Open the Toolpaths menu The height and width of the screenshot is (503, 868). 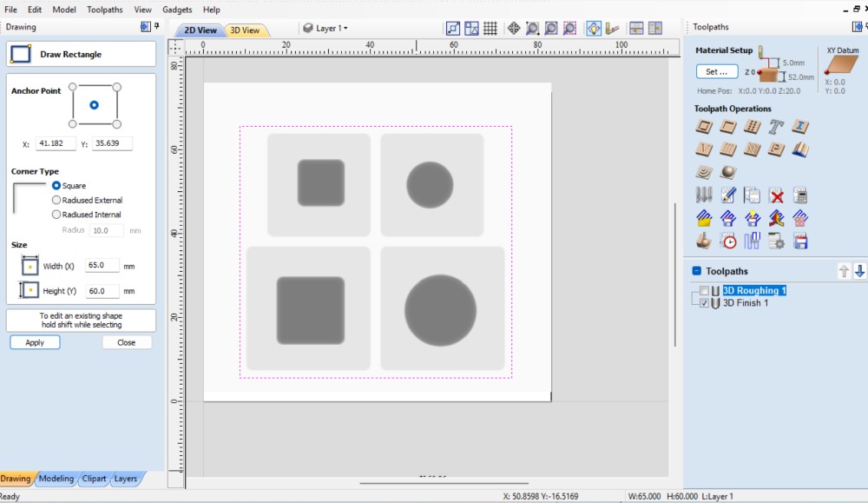105,10
